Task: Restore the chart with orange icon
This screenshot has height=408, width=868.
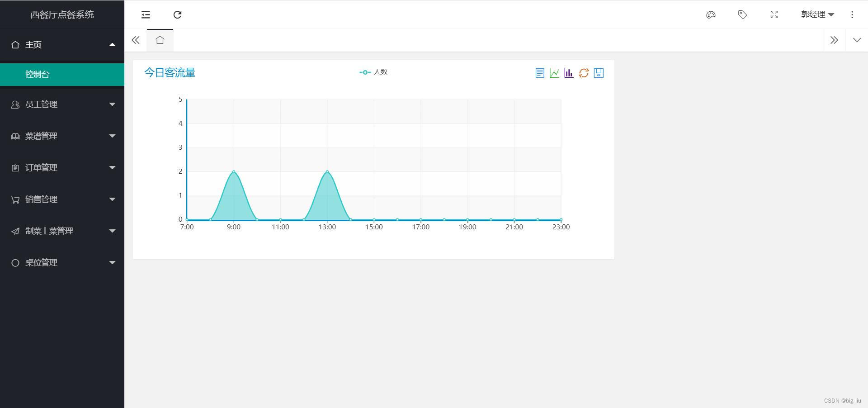Action: click(x=584, y=73)
